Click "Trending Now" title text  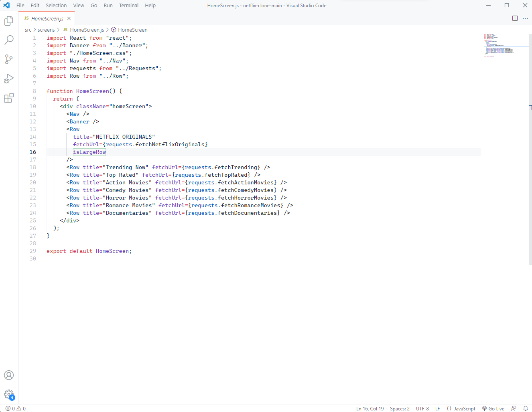(x=126, y=167)
